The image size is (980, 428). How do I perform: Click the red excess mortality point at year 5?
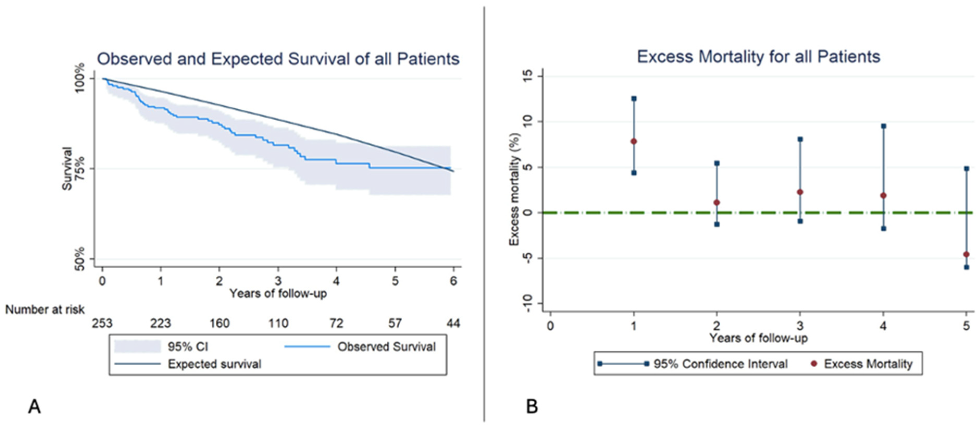966,254
